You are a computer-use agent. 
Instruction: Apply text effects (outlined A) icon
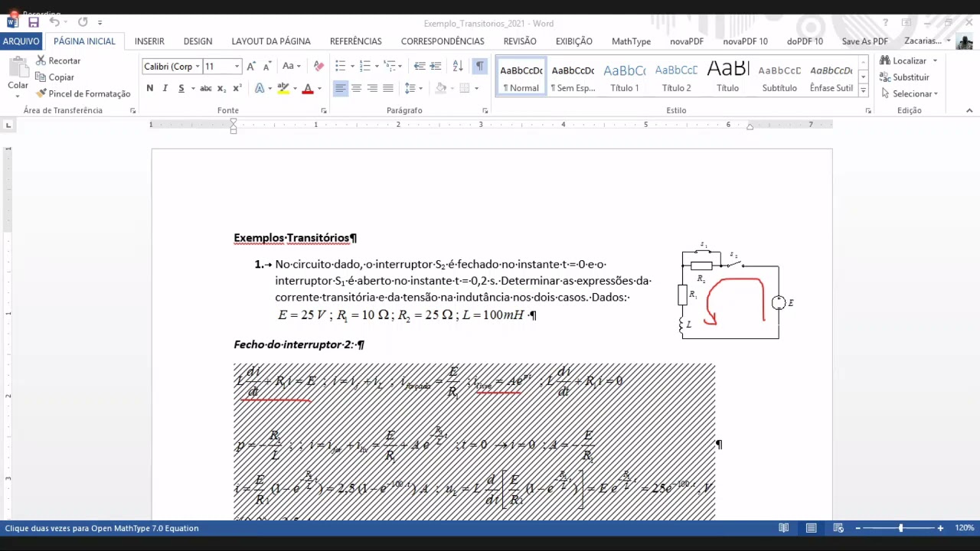pyautogui.click(x=260, y=89)
